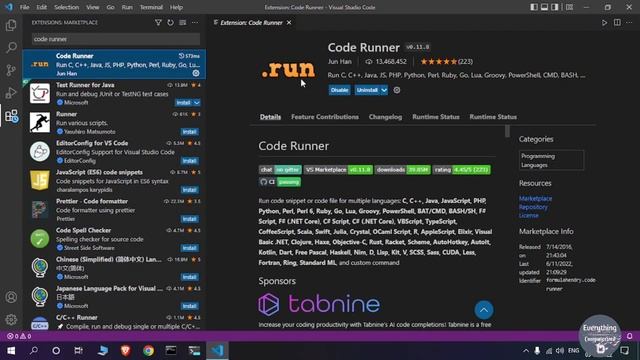This screenshot has width=640, height=360.
Task: Open errors and warnings status item
Action: click(19, 336)
